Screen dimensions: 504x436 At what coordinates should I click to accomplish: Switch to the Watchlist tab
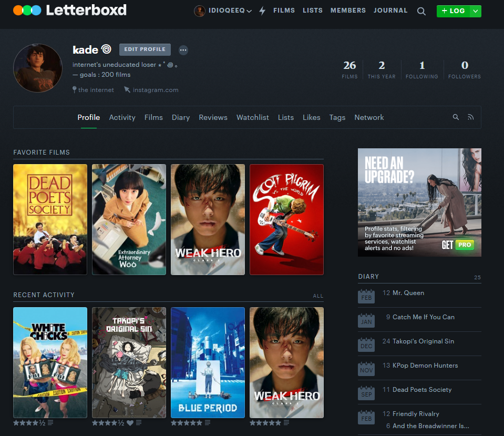(x=253, y=117)
